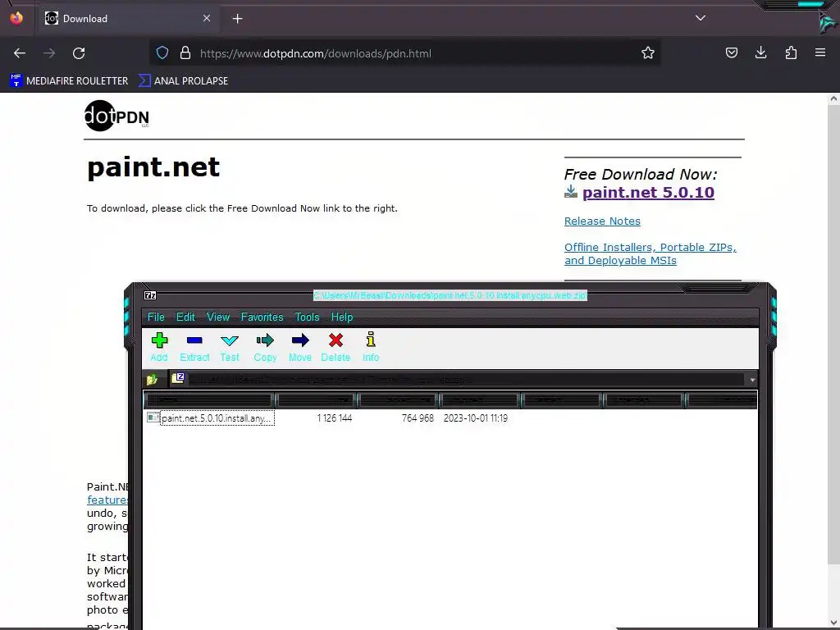This screenshot has width=840, height=630.
Task: Open the Firefox downloads panel
Action: click(760, 52)
